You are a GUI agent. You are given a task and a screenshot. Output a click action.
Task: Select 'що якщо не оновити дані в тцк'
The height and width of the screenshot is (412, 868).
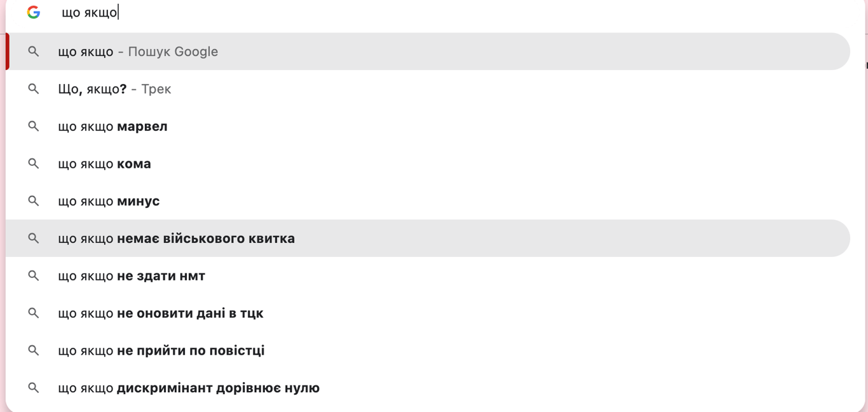click(x=160, y=313)
